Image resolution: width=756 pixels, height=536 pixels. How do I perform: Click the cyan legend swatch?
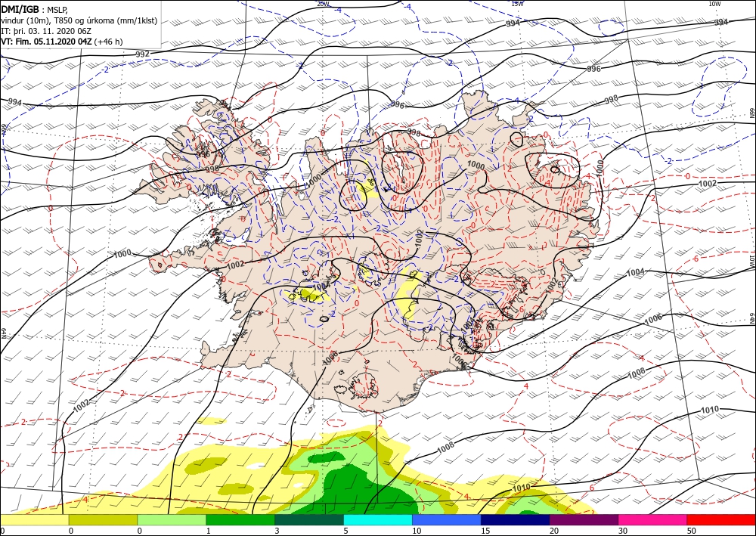pyautogui.click(x=378, y=519)
